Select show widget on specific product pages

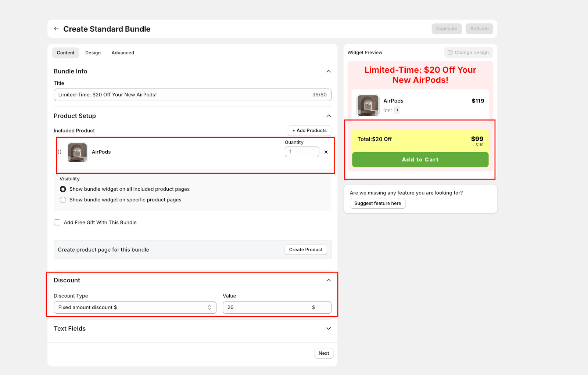63,200
